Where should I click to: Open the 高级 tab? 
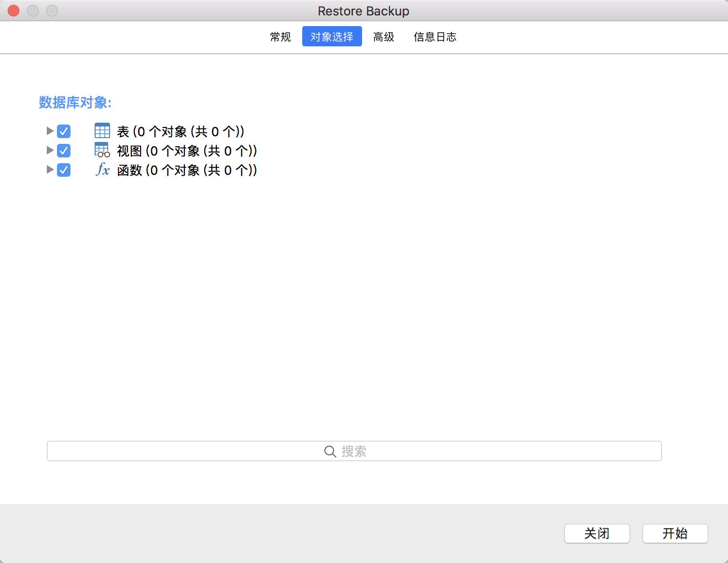tap(384, 37)
